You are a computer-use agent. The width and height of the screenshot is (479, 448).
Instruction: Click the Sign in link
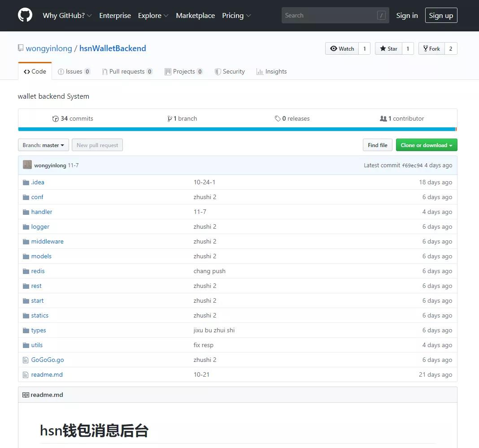pyautogui.click(x=407, y=15)
